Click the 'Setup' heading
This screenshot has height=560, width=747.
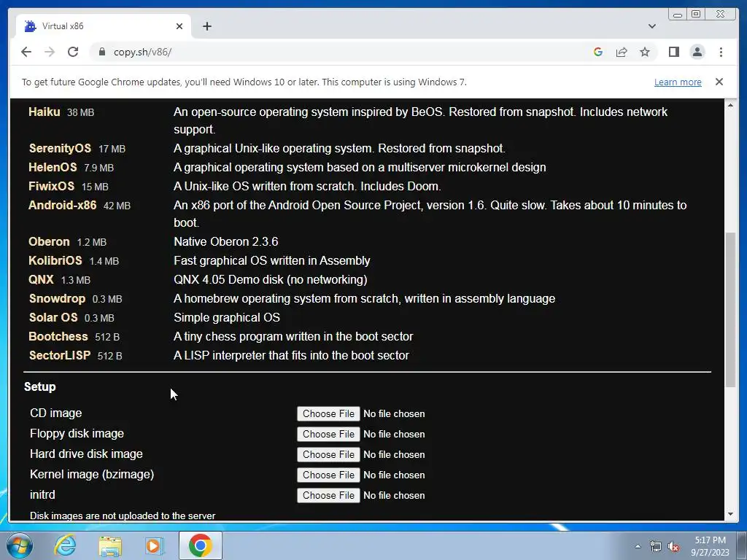click(40, 386)
